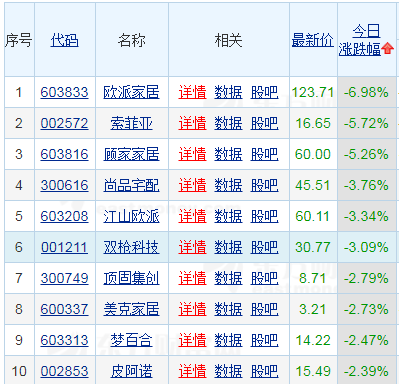Open stock code 603833
The height and width of the screenshot is (384, 399).
coord(64,92)
